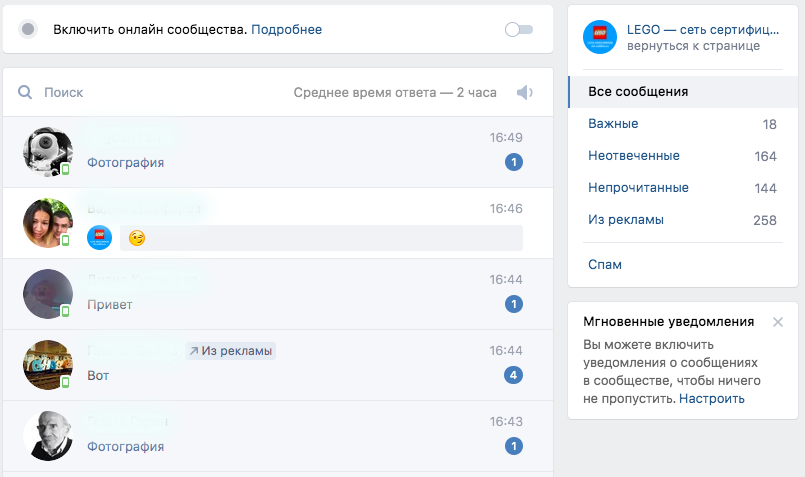Click the Важные count 18

tap(769, 124)
